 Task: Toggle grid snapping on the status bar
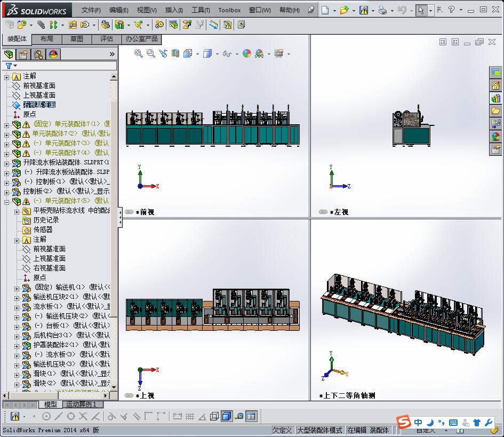point(190,416)
